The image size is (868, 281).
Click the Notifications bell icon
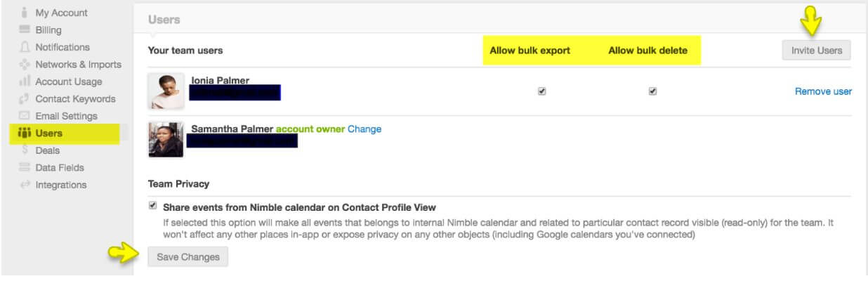(25, 47)
